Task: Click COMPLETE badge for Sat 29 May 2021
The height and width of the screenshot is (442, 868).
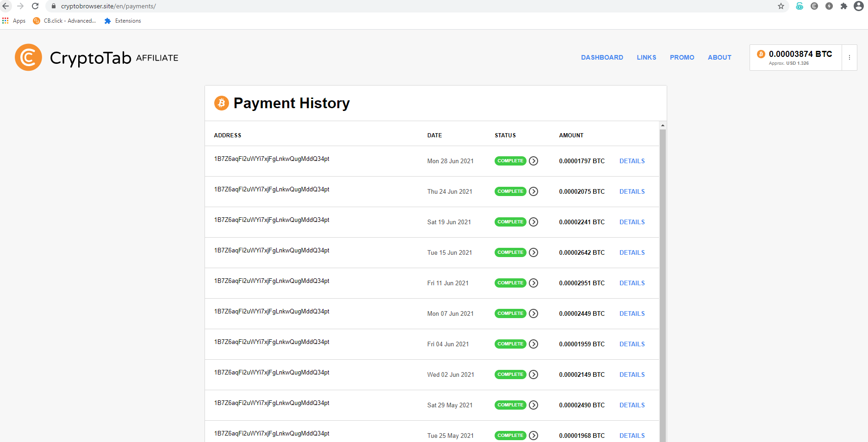Action: (510, 405)
